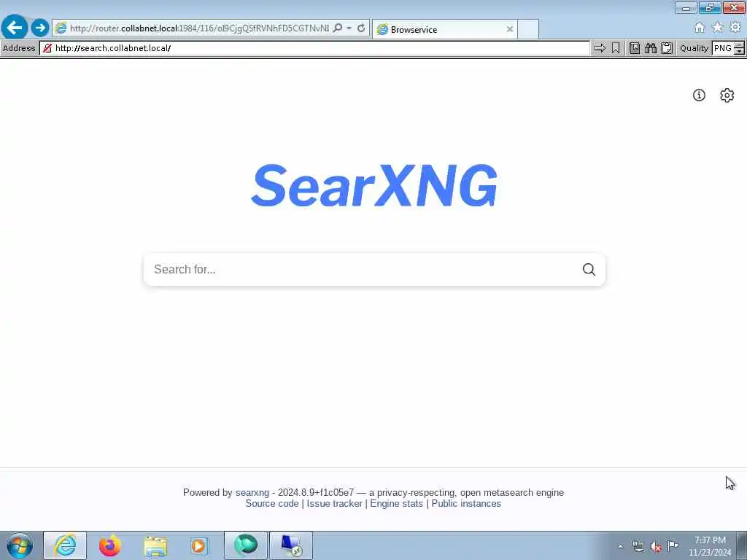The height and width of the screenshot is (560, 747).
Task: Go forward with IE forward arrow
Action: (40, 28)
